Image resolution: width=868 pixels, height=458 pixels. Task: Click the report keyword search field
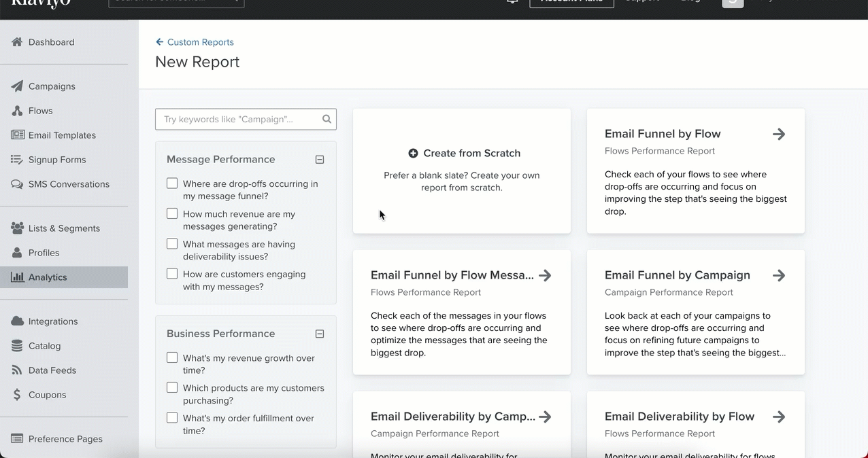point(238,119)
